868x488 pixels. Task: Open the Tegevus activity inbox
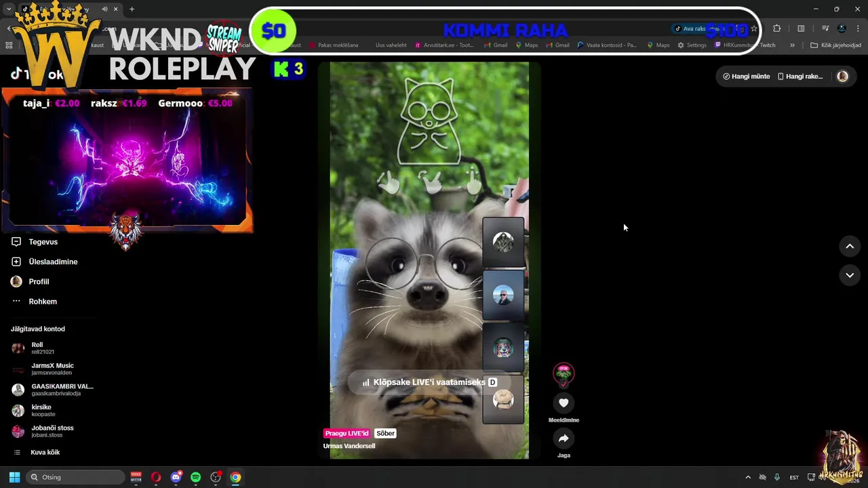point(34,241)
